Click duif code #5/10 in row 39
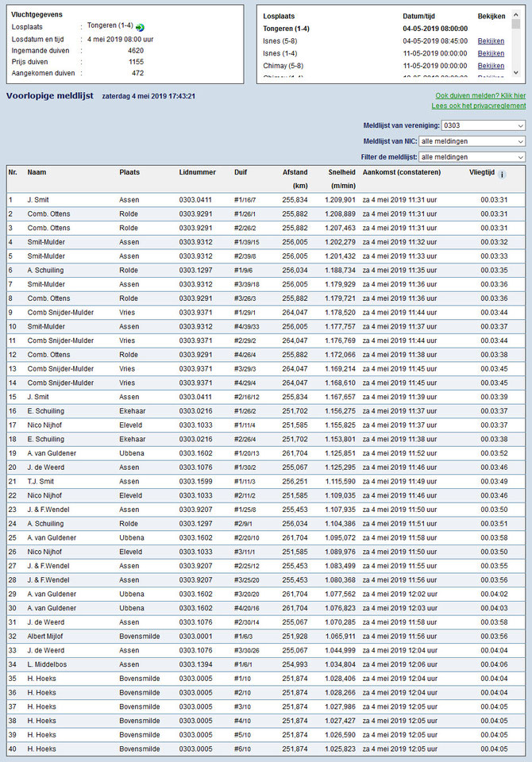The width and height of the screenshot is (532, 762). 243,735
